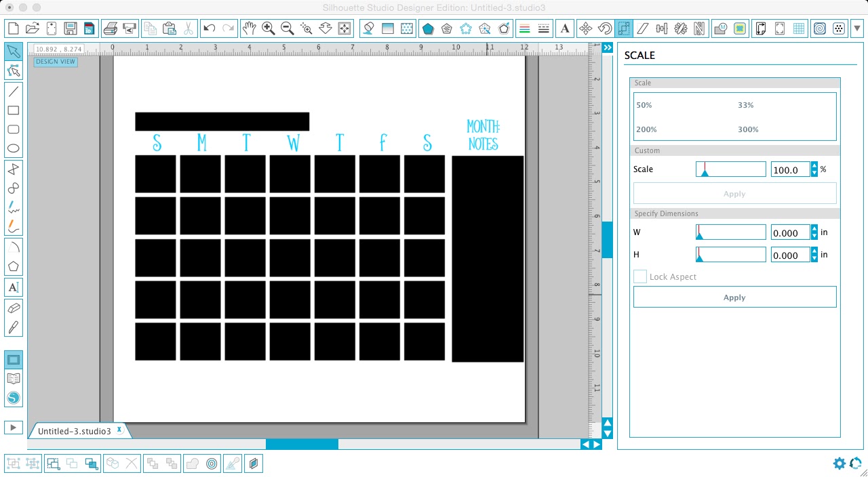Collapse the Scale side panel
868x477 pixels.
(x=608, y=47)
